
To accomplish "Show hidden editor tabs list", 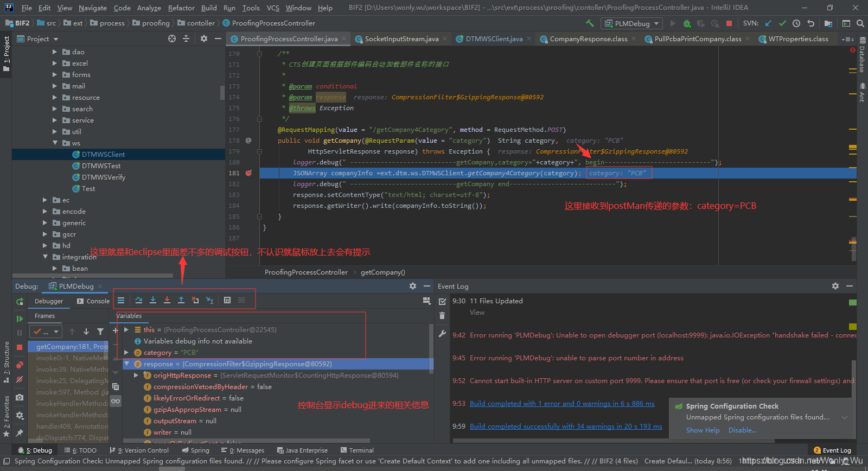I will click(x=847, y=39).
